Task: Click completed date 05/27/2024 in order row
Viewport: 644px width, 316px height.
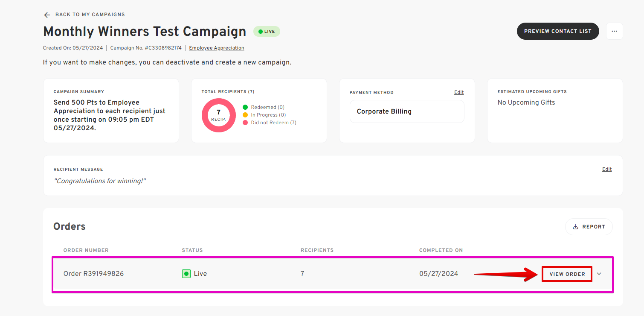Action: pyautogui.click(x=438, y=274)
